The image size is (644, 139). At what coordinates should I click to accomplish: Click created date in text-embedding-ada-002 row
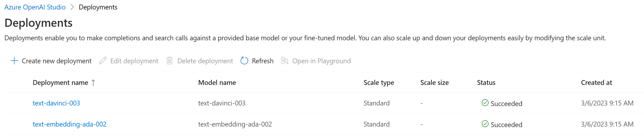(x=607, y=124)
